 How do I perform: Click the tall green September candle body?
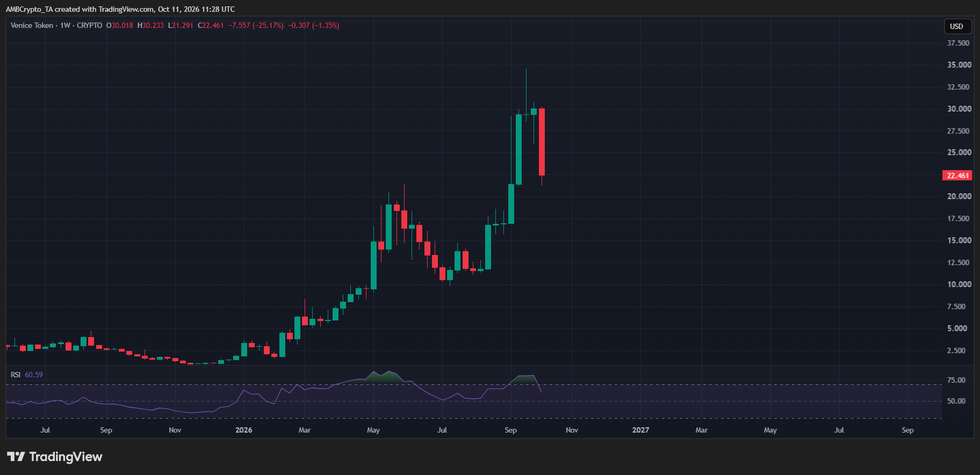[x=519, y=149]
